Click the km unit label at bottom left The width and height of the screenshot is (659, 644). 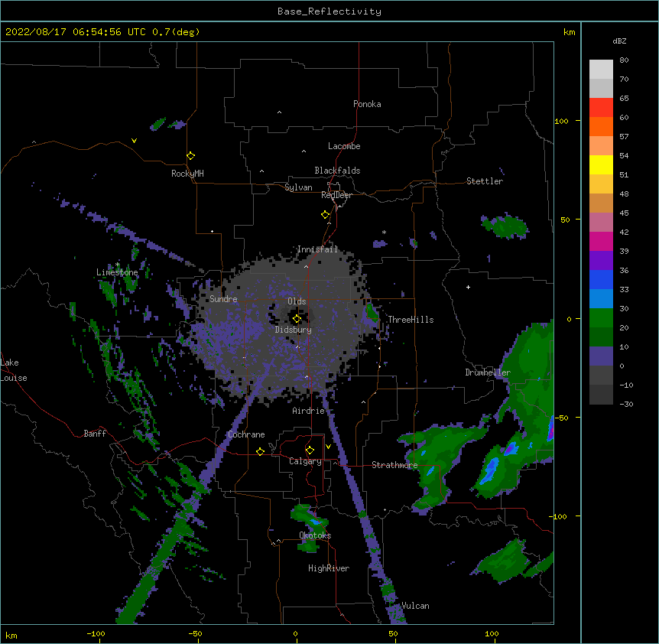11,635
